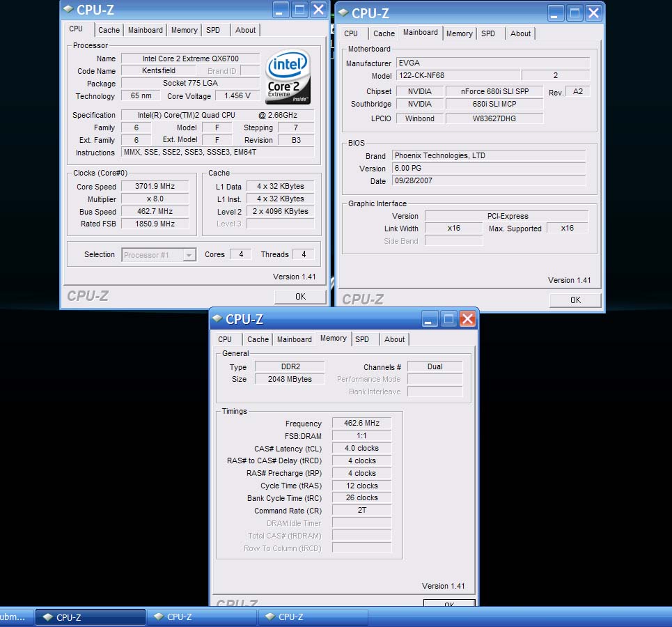This screenshot has height=627, width=672.
Task: Click OK in right Mainboard window
Action: pyautogui.click(x=576, y=300)
